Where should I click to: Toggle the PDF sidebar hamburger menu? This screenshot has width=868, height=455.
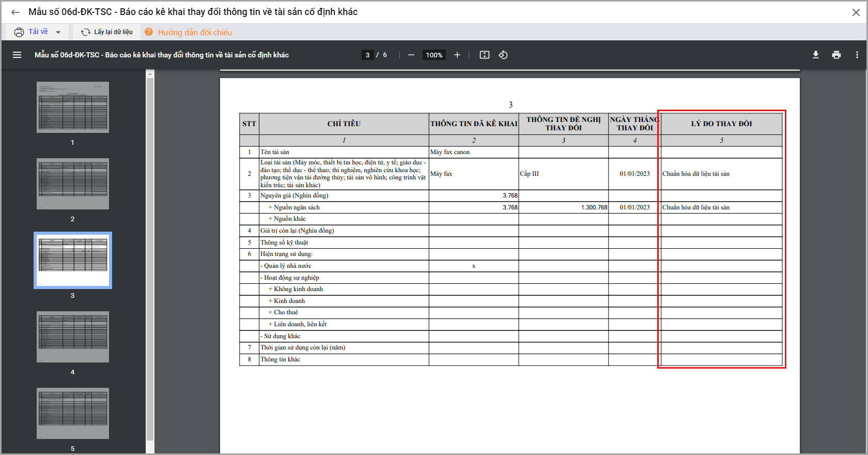[17, 55]
